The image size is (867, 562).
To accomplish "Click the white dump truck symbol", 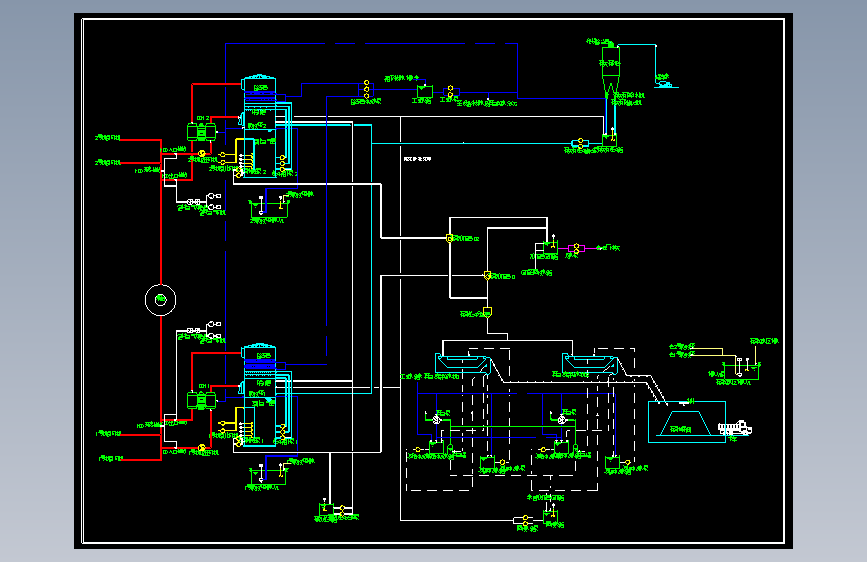I will click(735, 428).
